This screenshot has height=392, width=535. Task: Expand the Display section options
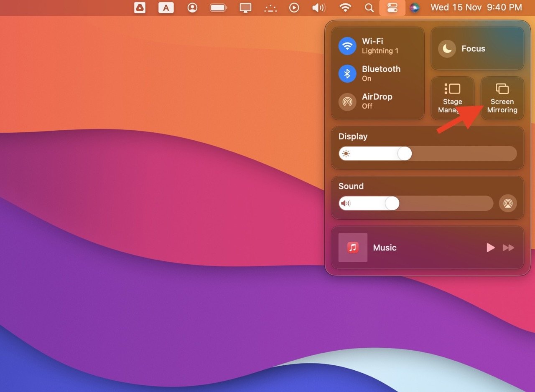pyautogui.click(x=353, y=137)
